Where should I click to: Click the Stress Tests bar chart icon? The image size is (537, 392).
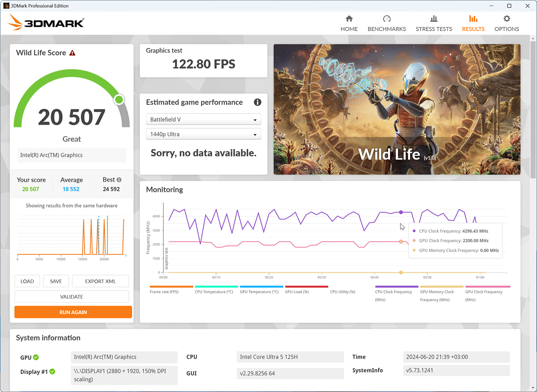(x=434, y=19)
